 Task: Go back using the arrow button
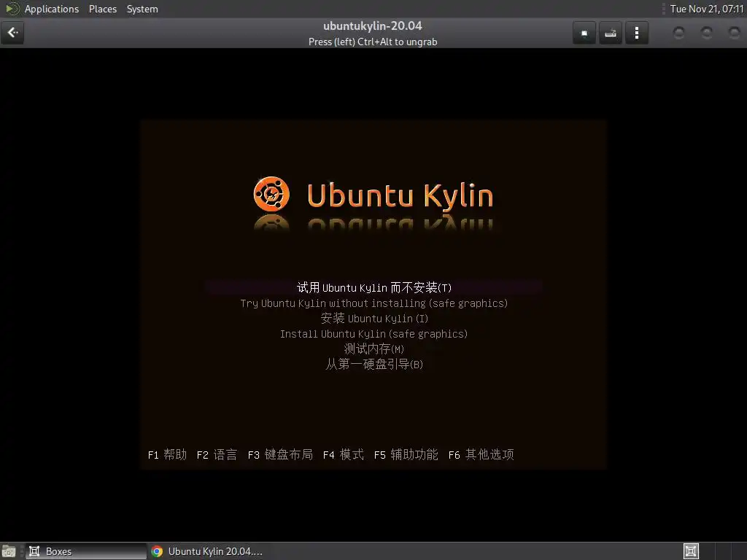pos(12,33)
